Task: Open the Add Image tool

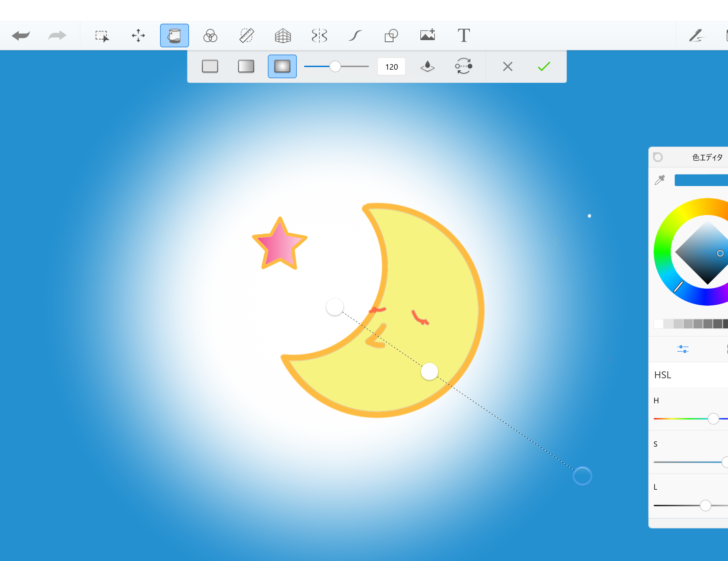Action: coord(428,35)
